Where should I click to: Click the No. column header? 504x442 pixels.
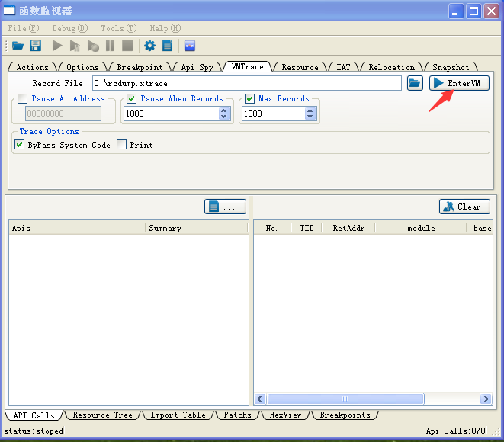[x=272, y=228]
